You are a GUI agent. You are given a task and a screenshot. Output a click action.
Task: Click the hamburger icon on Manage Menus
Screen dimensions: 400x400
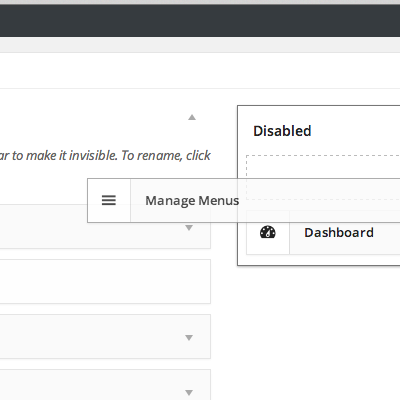109,200
